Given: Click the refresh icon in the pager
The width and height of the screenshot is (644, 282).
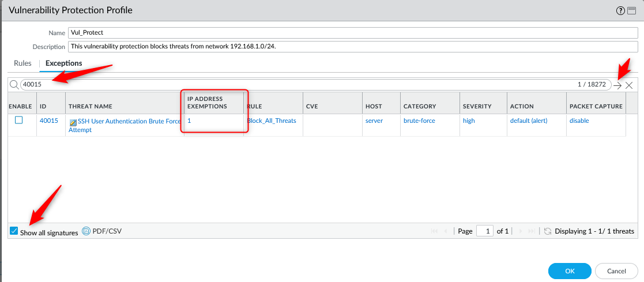Looking at the screenshot, I should (x=548, y=231).
